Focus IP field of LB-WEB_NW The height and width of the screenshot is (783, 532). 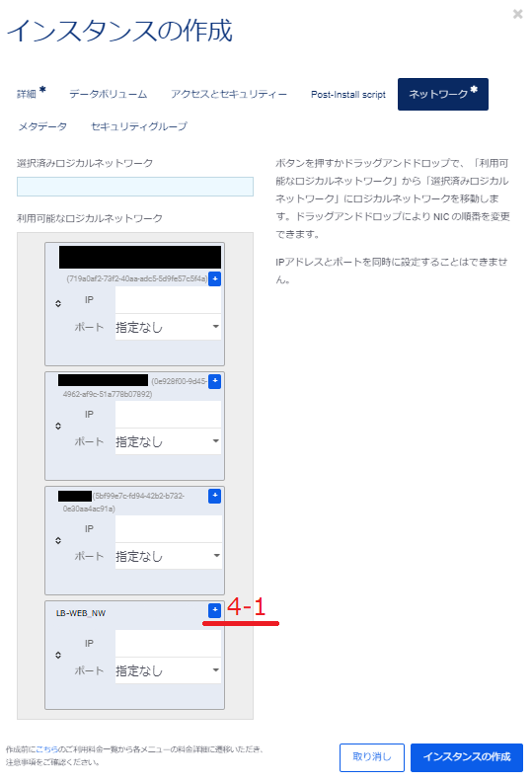[x=168, y=643]
